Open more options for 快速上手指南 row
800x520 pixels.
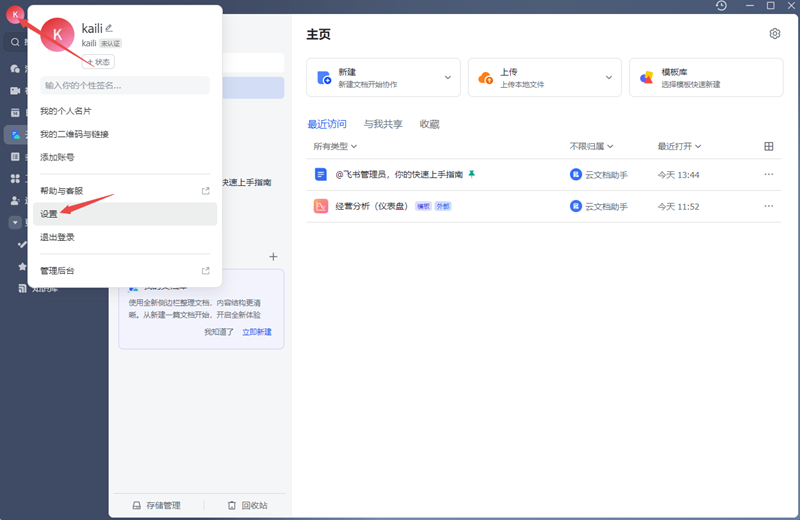pyautogui.click(x=769, y=175)
